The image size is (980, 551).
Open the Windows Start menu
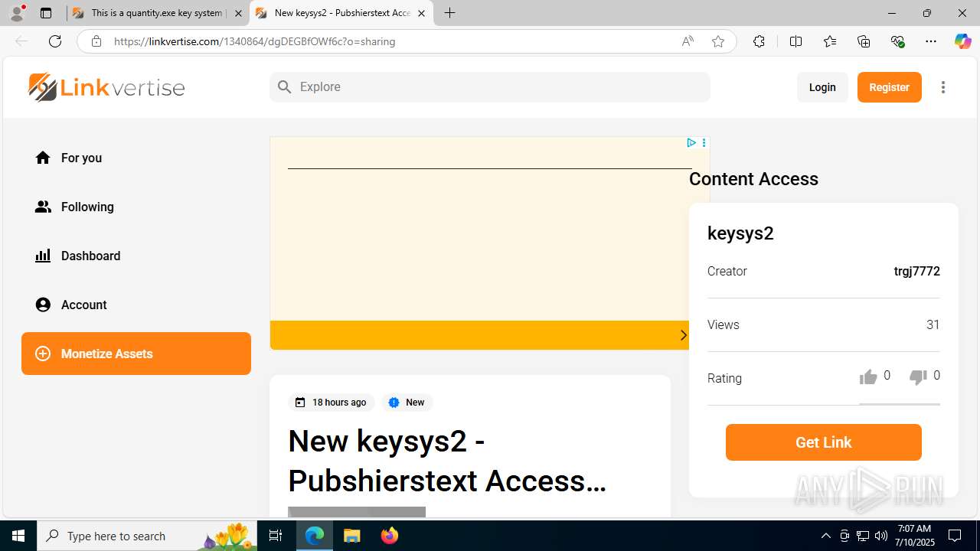click(18, 536)
